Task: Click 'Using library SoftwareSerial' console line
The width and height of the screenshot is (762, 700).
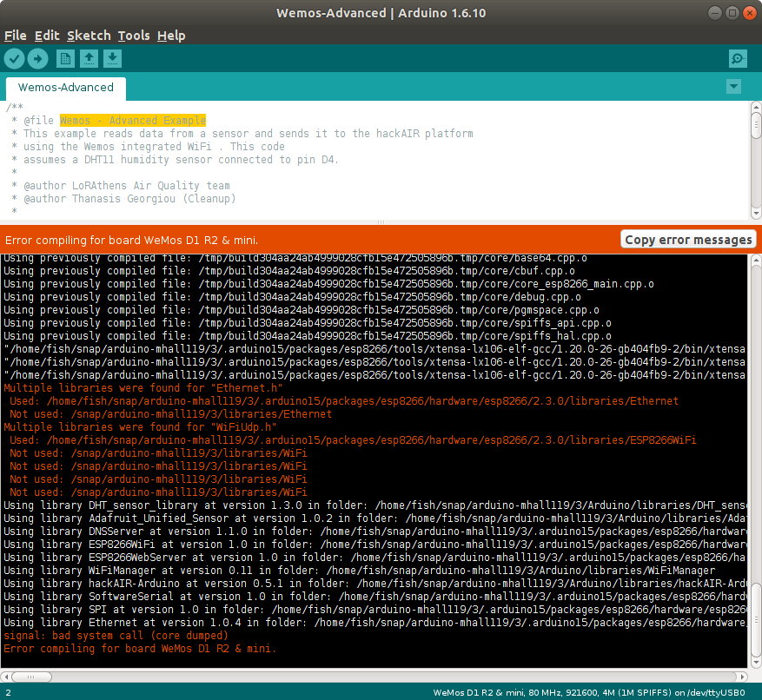Action: point(374,596)
